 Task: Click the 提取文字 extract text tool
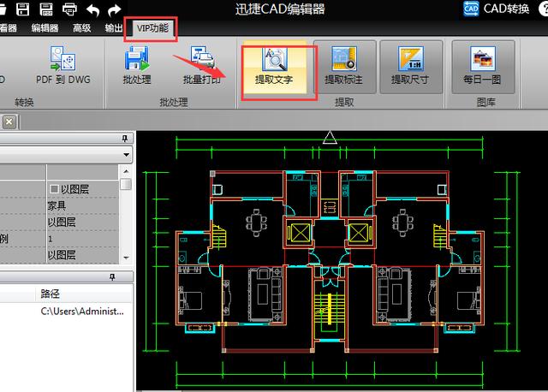pos(274,67)
